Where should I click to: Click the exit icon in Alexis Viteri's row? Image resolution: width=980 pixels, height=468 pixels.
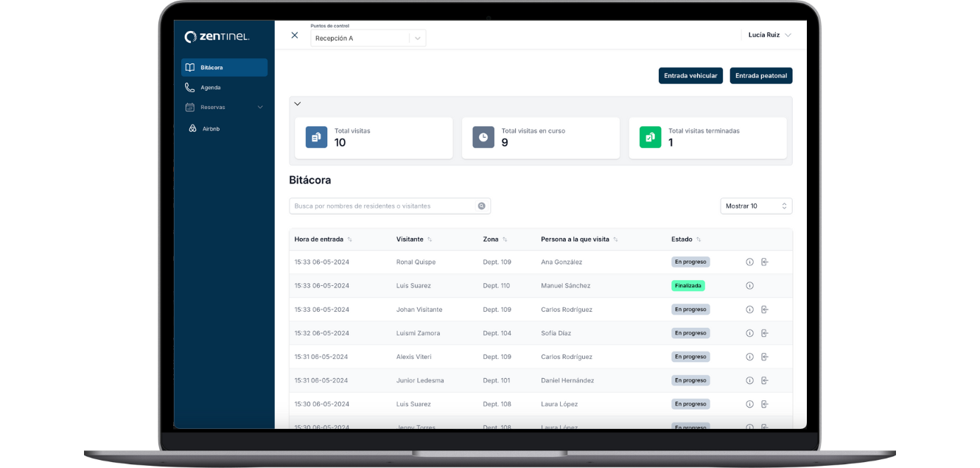pos(765,357)
